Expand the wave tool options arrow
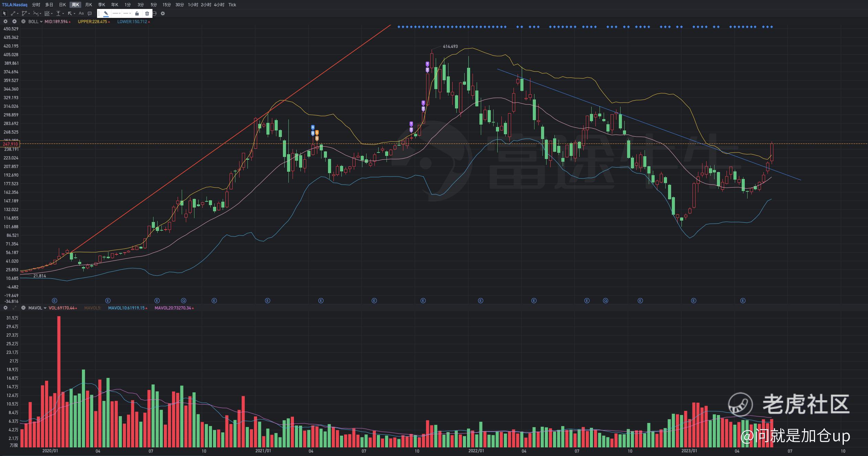This screenshot has height=456, width=868. coord(41,13)
